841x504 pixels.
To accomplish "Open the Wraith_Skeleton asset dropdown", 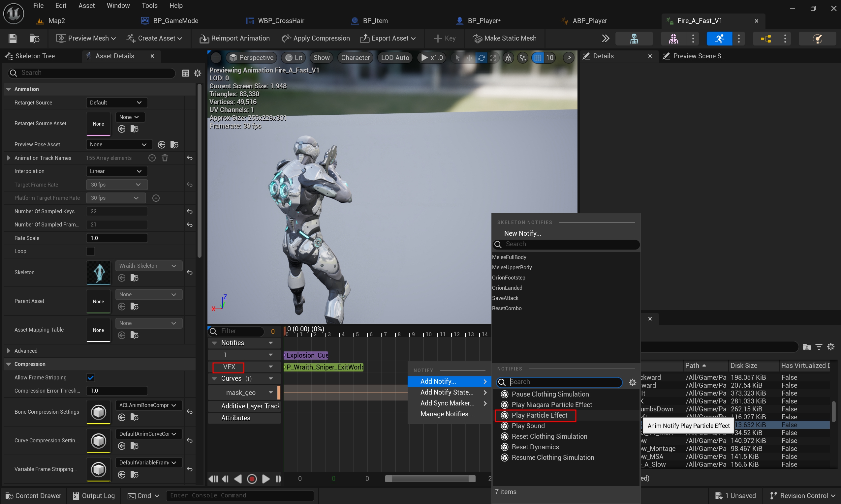I will pyautogui.click(x=148, y=266).
